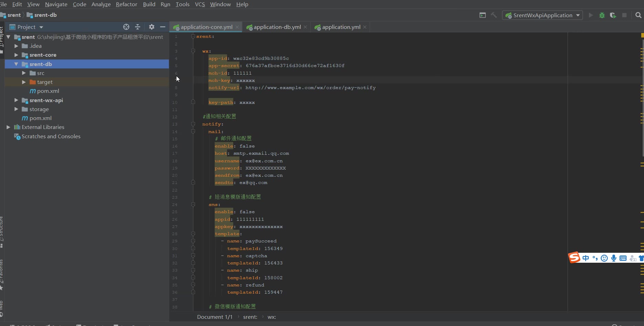Open Search Everywhere magnifier icon
Viewport: 644px width, 326px height.
point(638,15)
